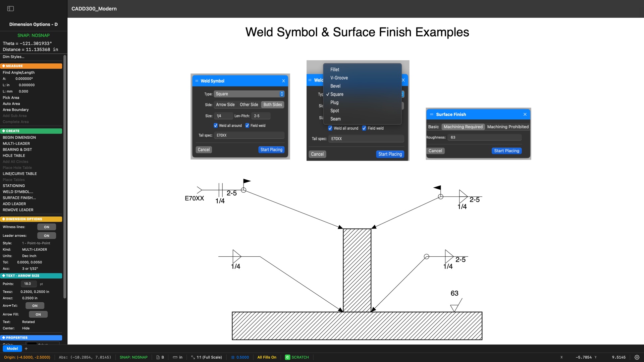Image resolution: width=644 pixels, height=362 pixels.
Task: Click the grid spacing 0.5000 icon
Action: pyautogui.click(x=233, y=357)
